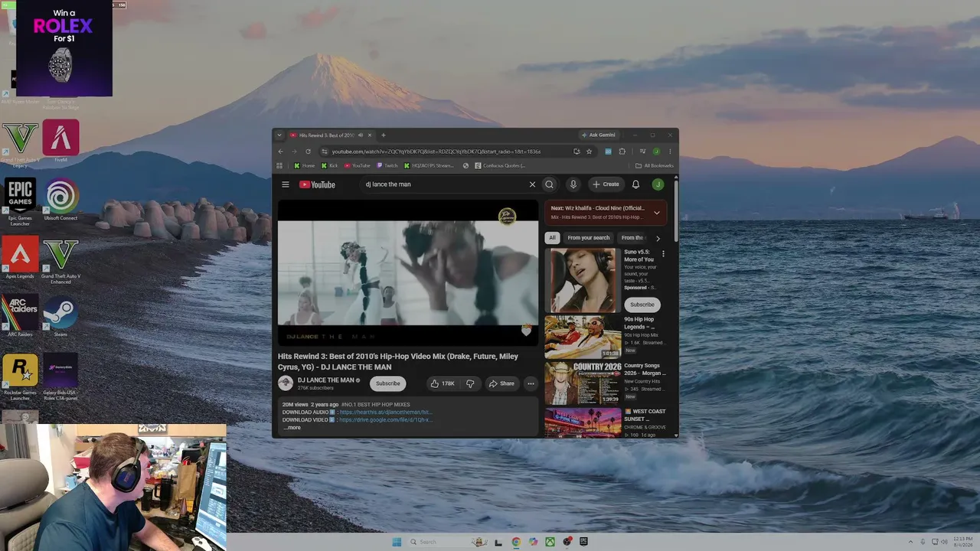Share the Hits Rewind 3 video
Screen dimensions: 980x551
click(501, 383)
